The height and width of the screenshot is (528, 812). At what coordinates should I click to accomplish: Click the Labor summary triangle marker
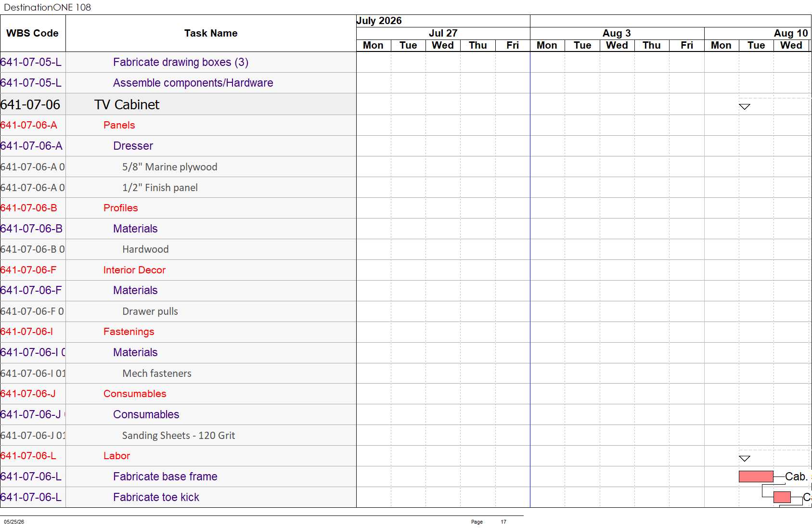[745, 458]
